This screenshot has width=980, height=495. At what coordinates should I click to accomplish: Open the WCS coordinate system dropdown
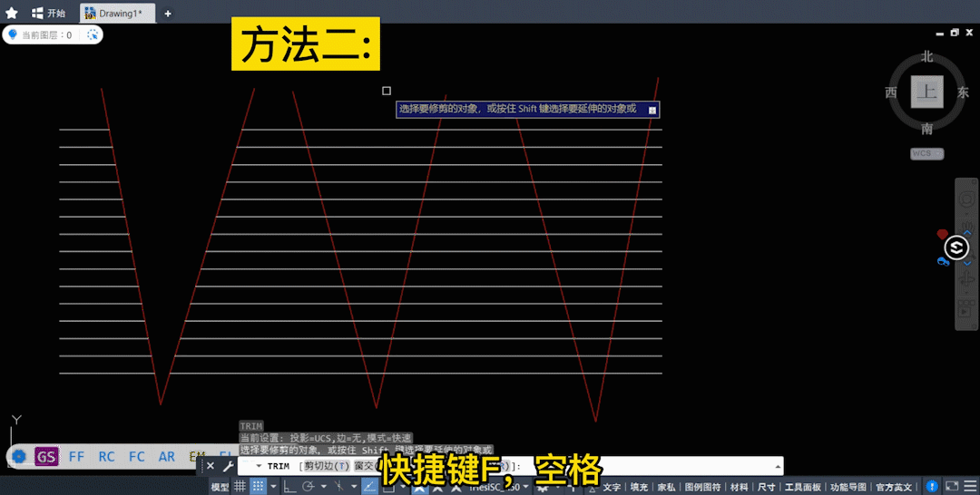[926, 153]
